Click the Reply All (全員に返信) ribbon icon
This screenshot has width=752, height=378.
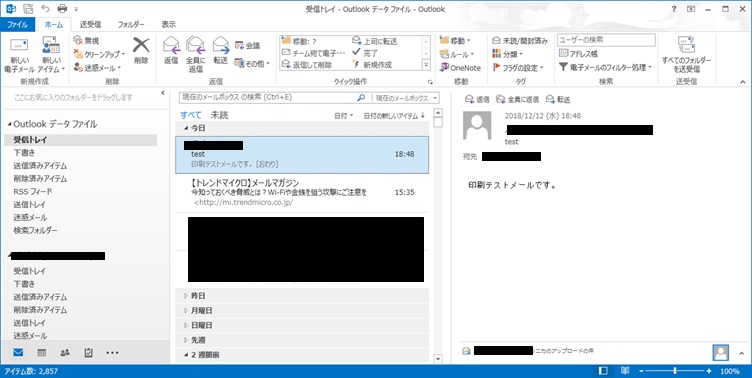coord(196,45)
